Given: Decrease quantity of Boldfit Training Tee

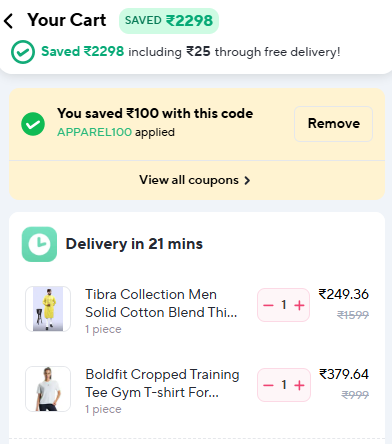Looking at the screenshot, I should point(268,385).
